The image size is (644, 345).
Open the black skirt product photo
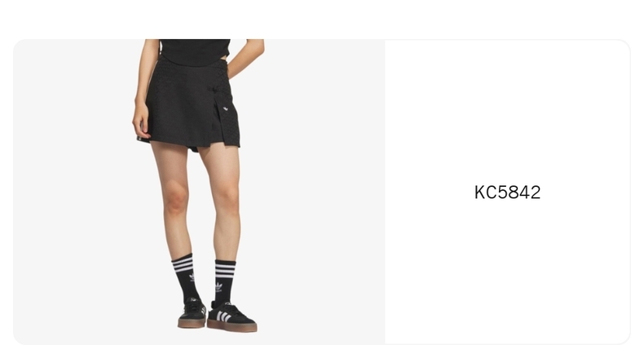pyautogui.click(x=199, y=192)
